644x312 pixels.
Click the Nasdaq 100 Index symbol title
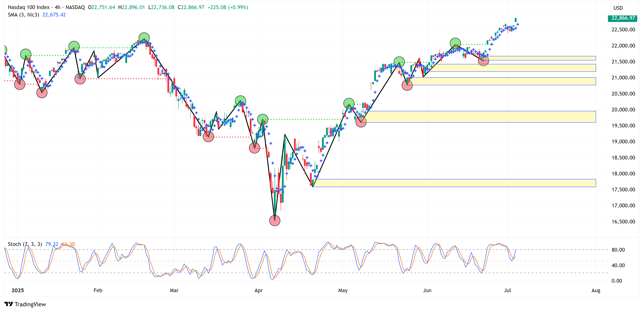point(29,7)
